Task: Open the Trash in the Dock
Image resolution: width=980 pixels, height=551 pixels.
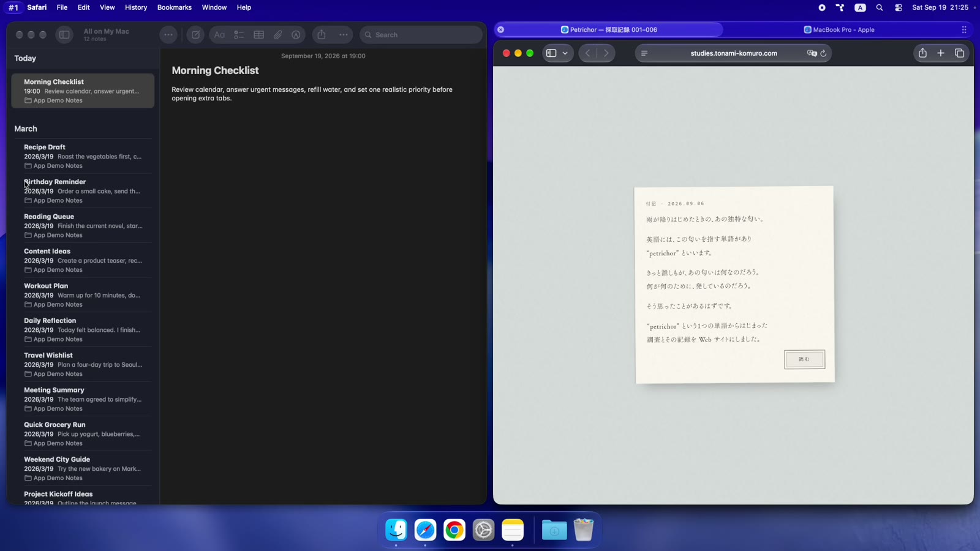Action: click(x=584, y=530)
